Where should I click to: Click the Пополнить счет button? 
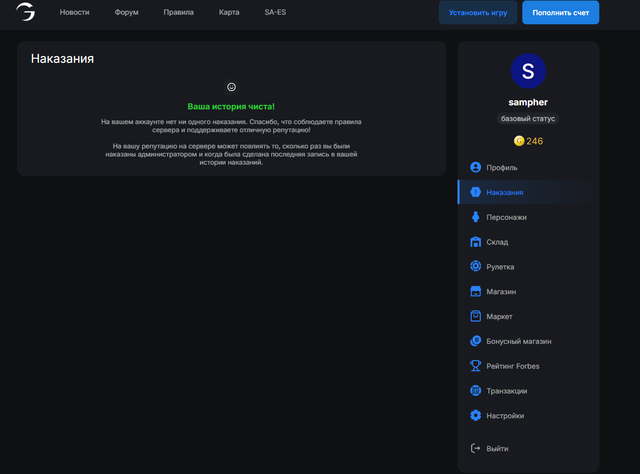pos(560,13)
